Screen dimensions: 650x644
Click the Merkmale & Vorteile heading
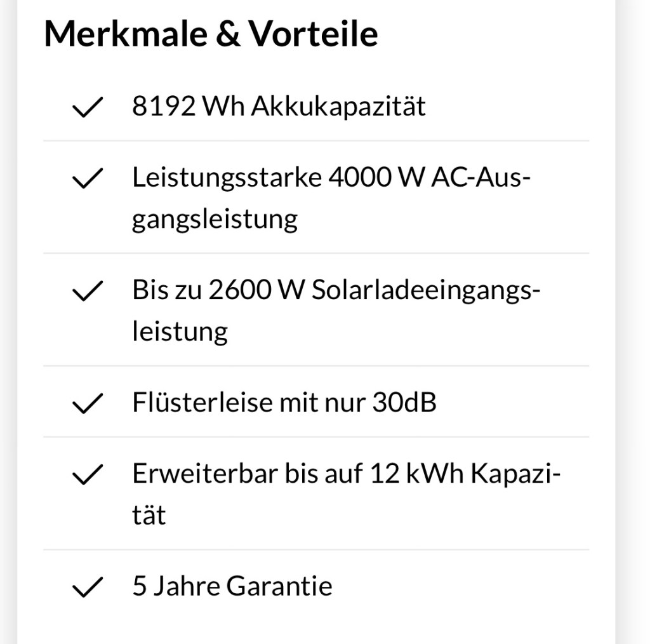(211, 34)
